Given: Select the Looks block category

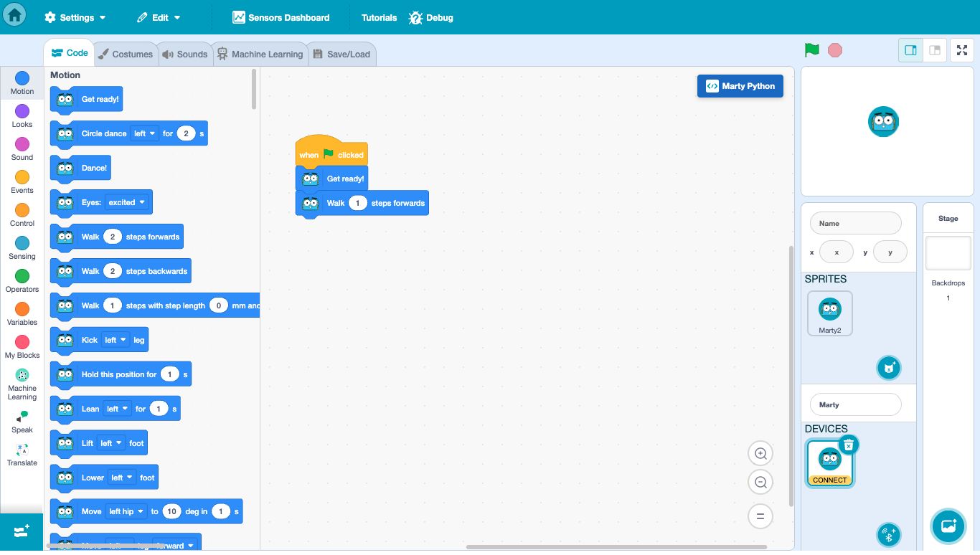Looking at the screenshot, I should coord(22,115).
